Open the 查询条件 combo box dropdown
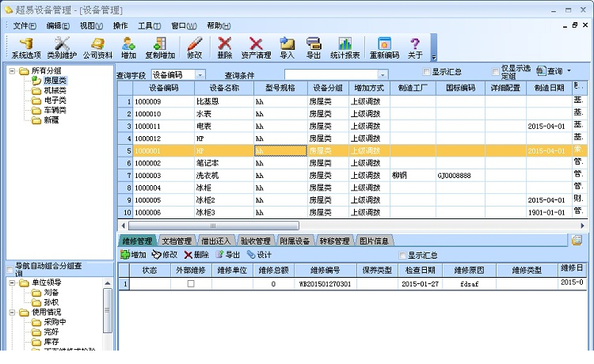This screenshot has width=594, height=364. tap(383, 74)
